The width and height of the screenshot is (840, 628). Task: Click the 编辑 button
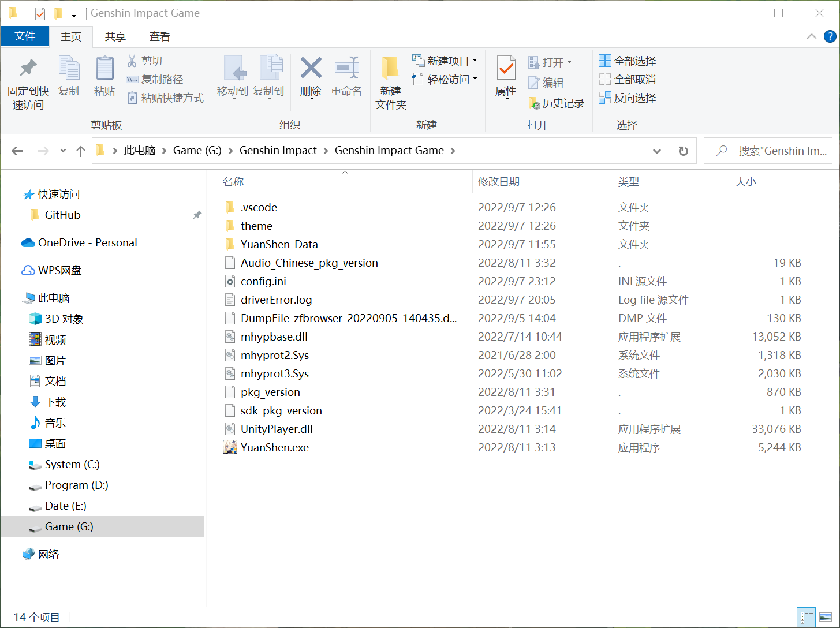[x=546, y=83]
